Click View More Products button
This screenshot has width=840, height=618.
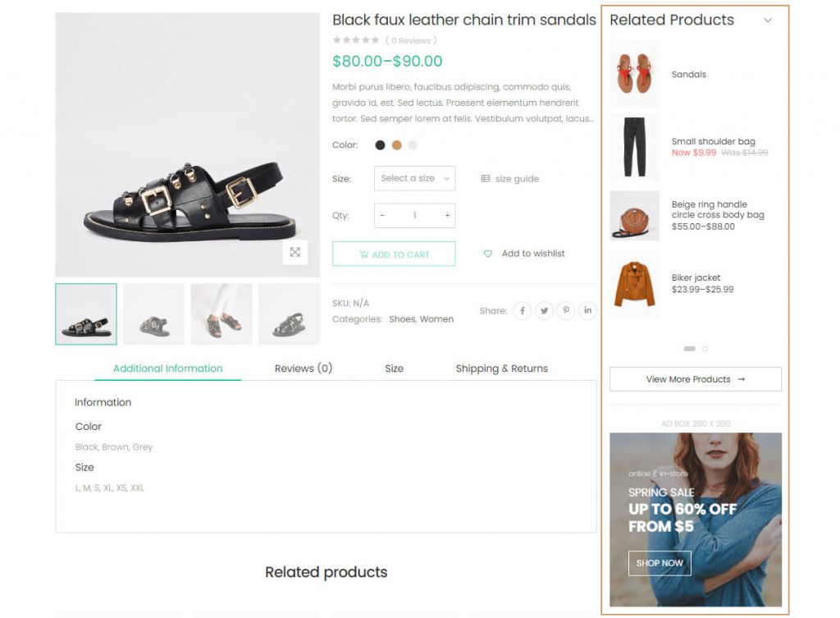point(695,379)
